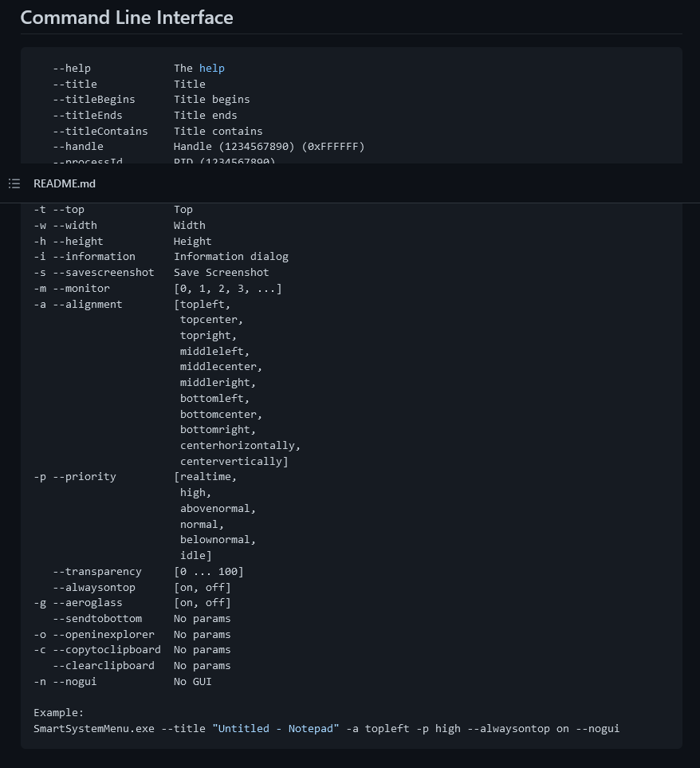Click the --alwaysontop option in list
This screenshot has width=700, height=768.
pos(94,587)
